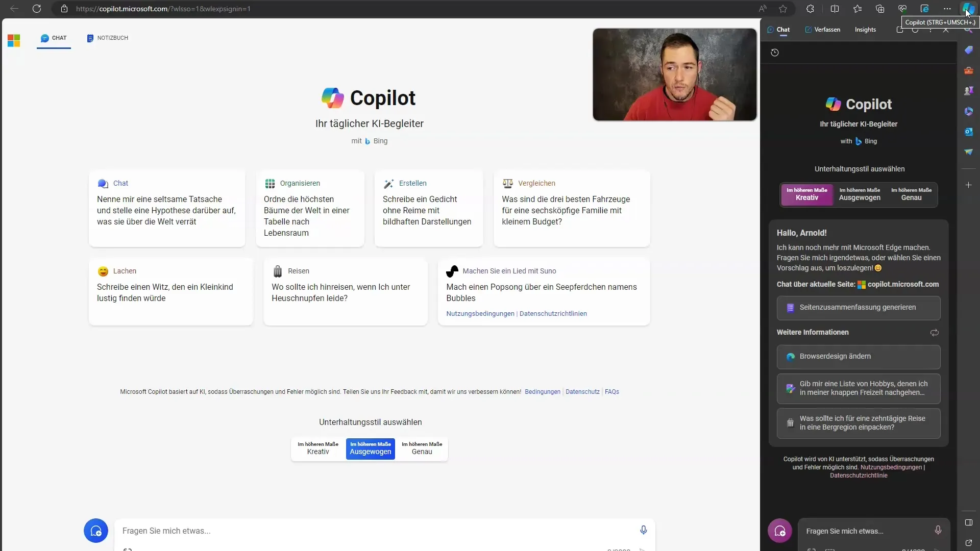Click Browserdesign ändern suggestion card

[x=859, y=356]
